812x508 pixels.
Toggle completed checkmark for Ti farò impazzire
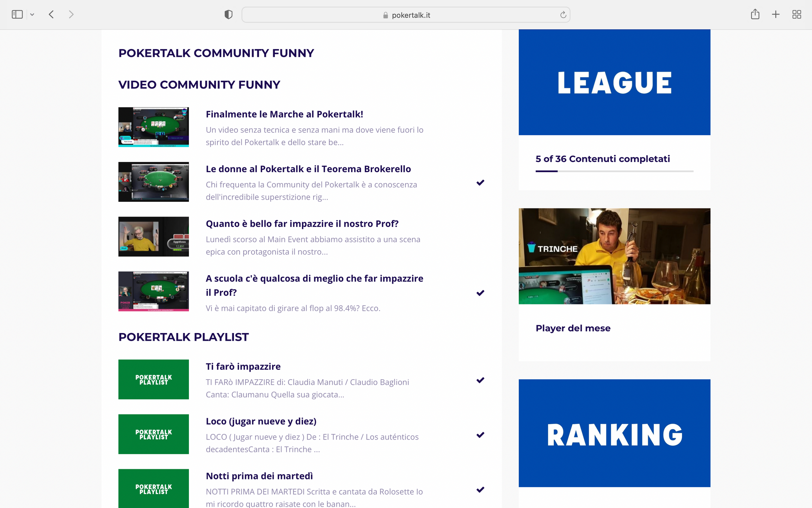[480, 380]
